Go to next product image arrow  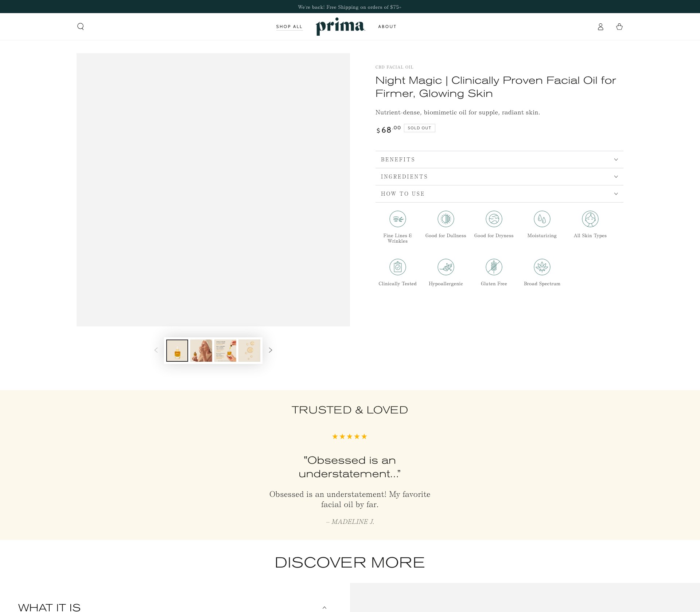270,350
